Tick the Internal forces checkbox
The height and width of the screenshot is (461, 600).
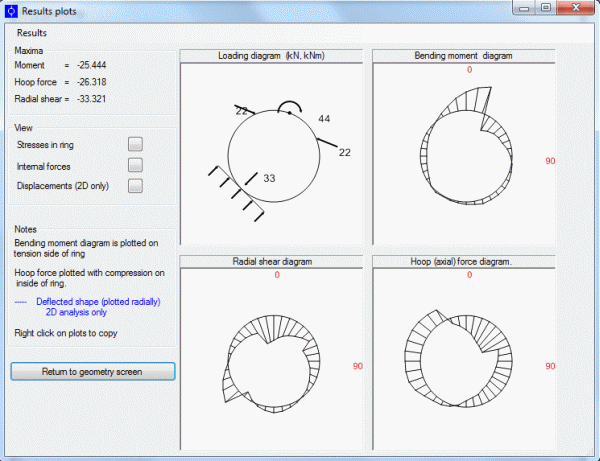click(135, 165)
